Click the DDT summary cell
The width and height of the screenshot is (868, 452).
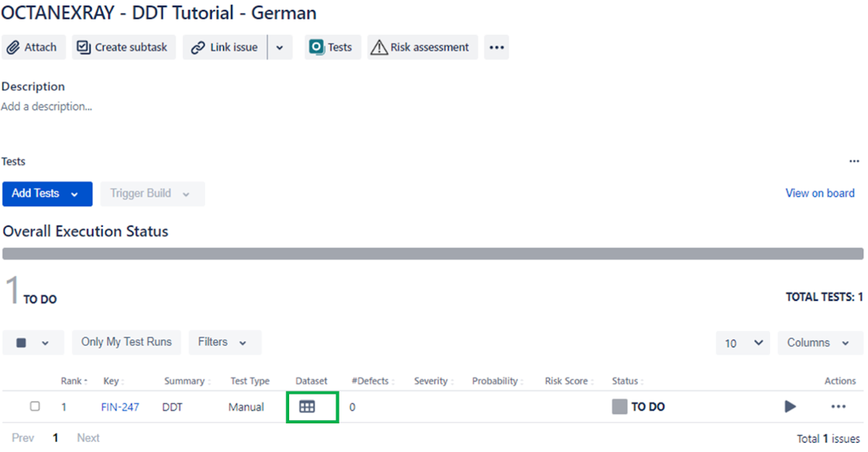172,407
